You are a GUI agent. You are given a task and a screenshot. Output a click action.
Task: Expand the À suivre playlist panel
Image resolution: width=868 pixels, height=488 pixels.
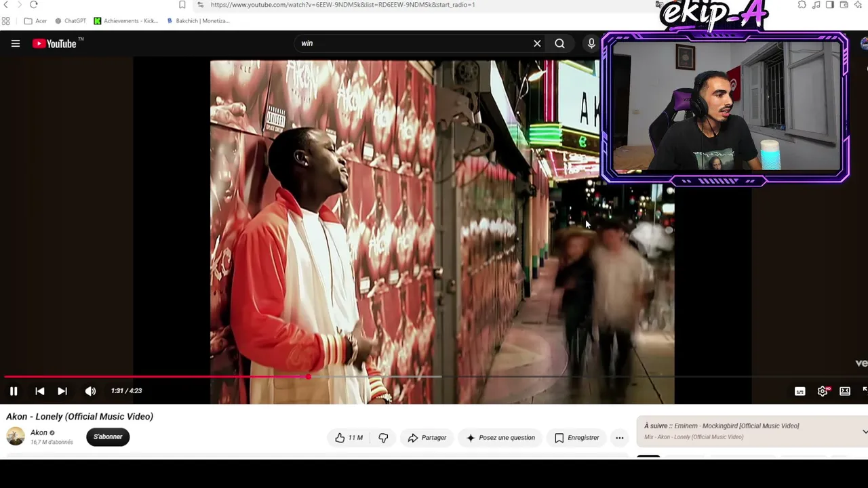click(x=865, y=431)
